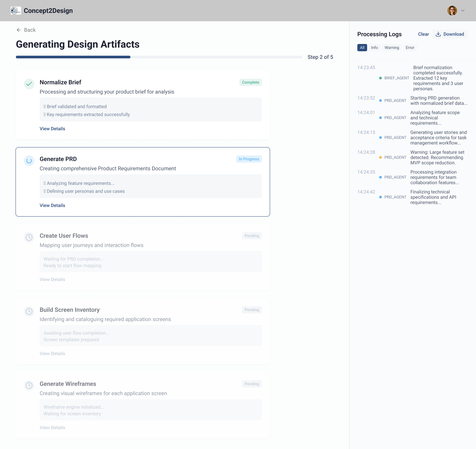This screenshot has width=476, height=449.
Task: Click the 'Step 2 of 5' indicator
Action: [x=320, y=57]
